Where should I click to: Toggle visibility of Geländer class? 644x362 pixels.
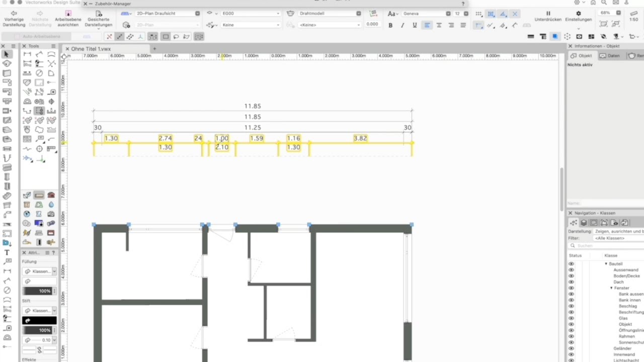tap(571, 348)
